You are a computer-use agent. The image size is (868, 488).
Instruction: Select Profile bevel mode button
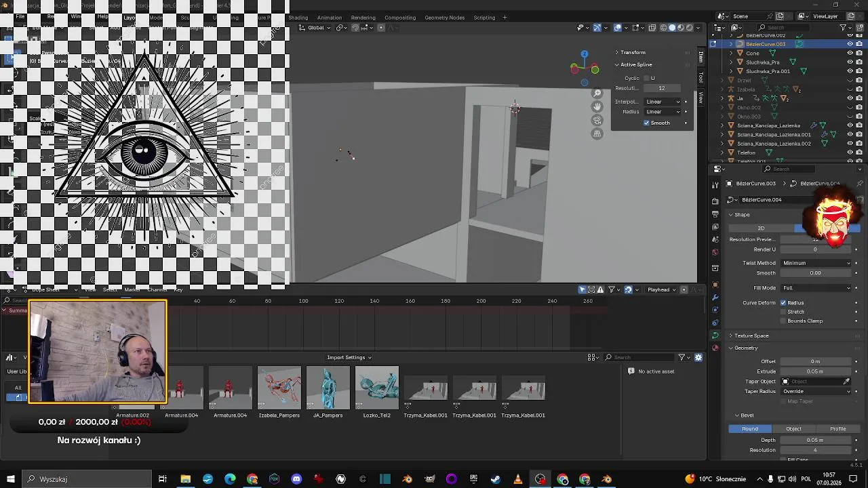pos(838,429)
